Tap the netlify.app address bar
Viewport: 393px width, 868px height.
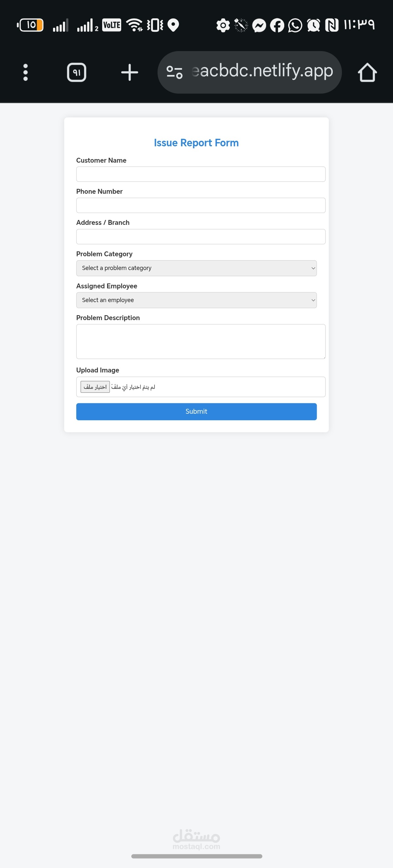coord(262,71)
